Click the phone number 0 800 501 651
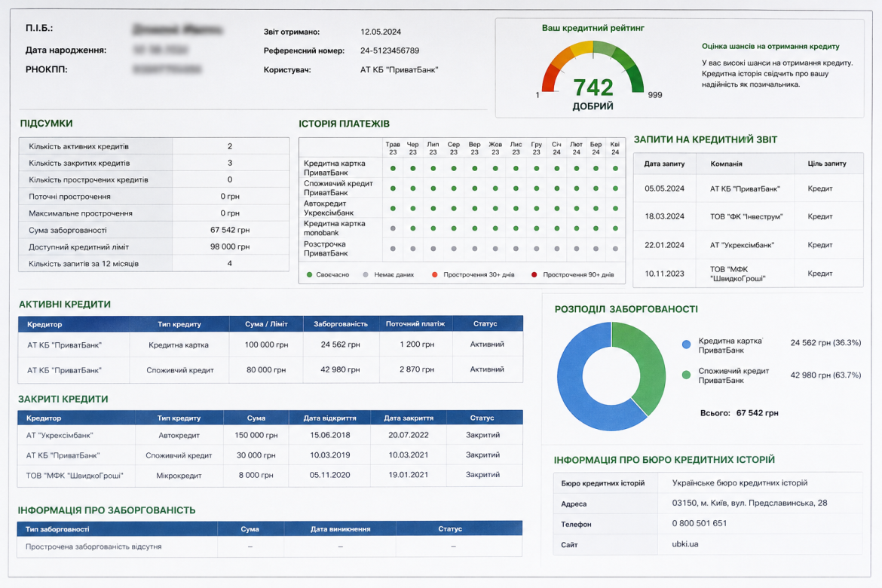Viewport: 882px width, 588px height. pyautogui.click(x=699, y=523)
